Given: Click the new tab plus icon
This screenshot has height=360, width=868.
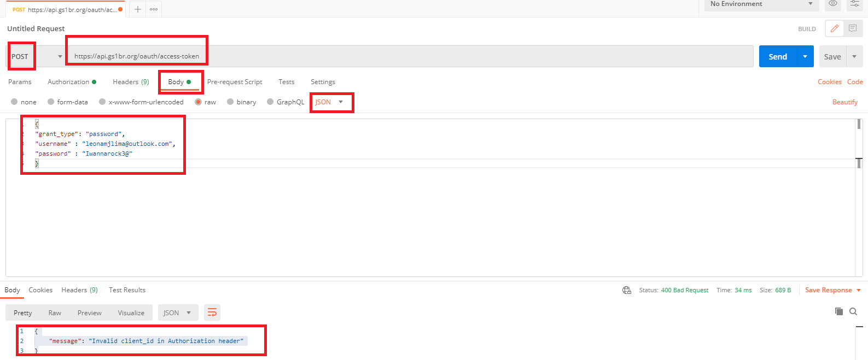Looking at the screenshot, I should pyautogui.click(x=138, y=9).
